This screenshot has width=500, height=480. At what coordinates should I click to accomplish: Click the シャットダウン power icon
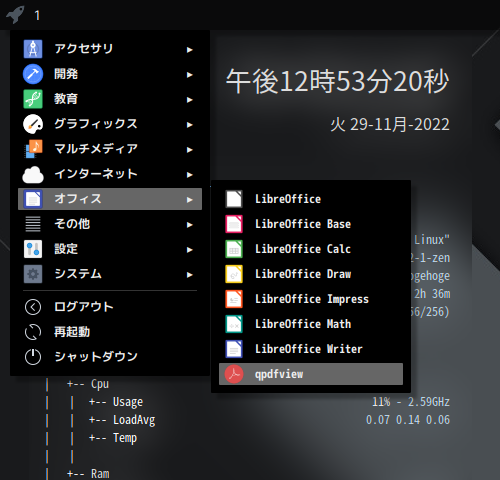click(33, 357)
